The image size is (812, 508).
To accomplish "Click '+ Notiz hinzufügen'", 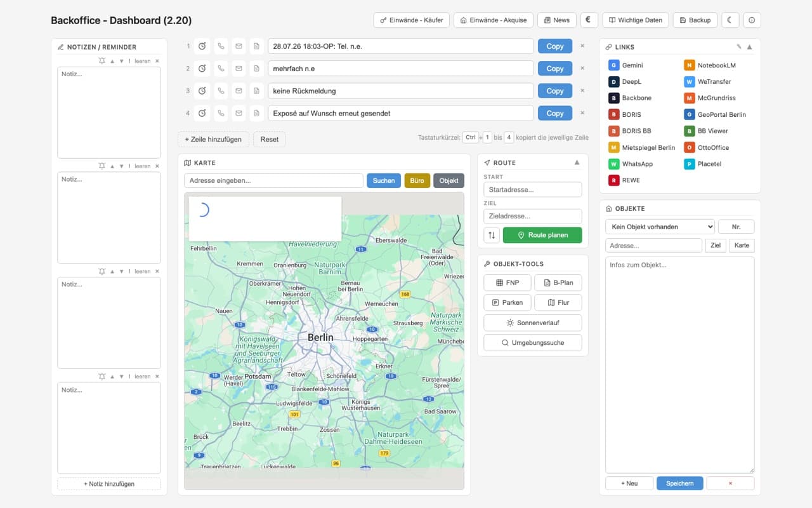I will (109, 484).
